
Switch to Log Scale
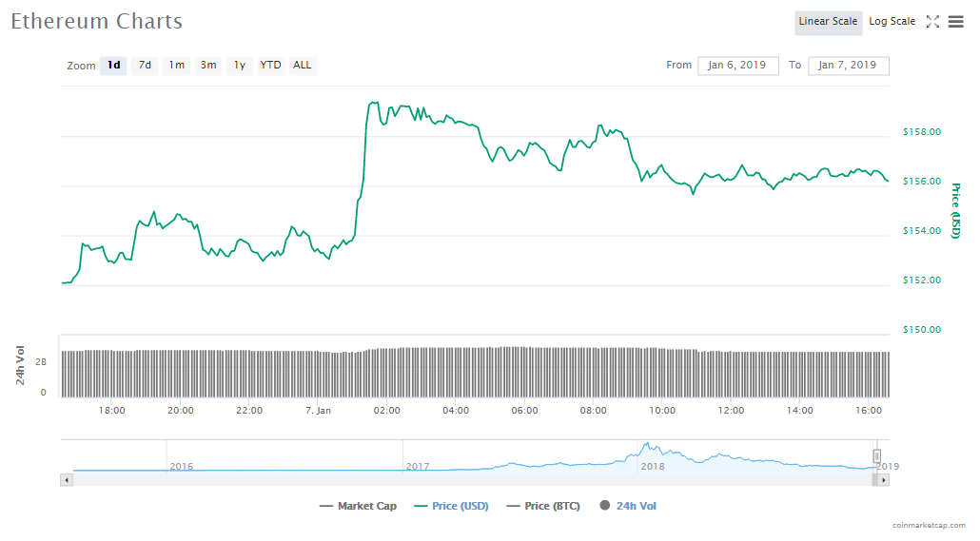point(892,22)
